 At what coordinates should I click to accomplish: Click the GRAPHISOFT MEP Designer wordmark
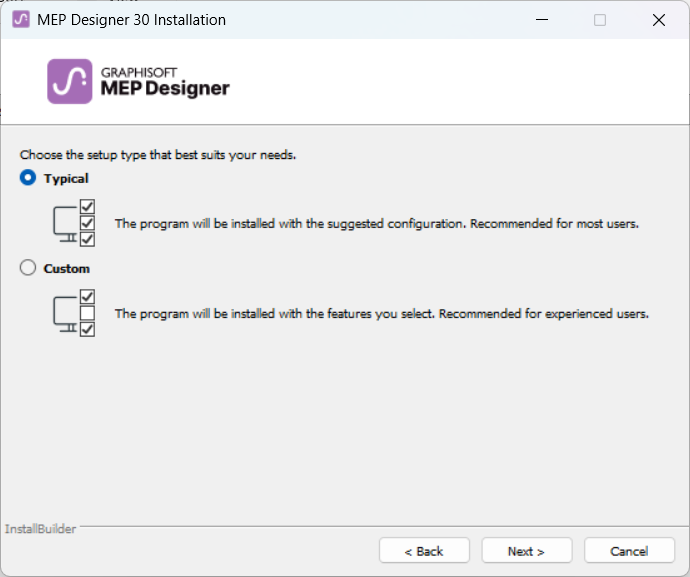pos(165,82)
